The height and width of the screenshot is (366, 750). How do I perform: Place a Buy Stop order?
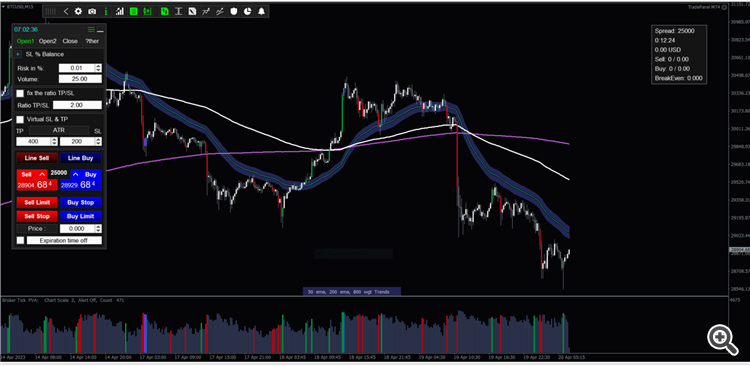pyautogui.click(x=81, y=202)
